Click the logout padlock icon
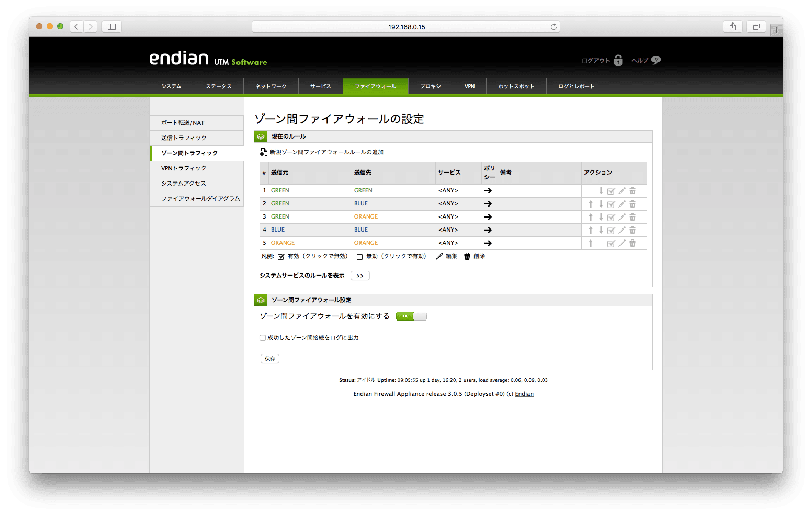 (618, 60)
